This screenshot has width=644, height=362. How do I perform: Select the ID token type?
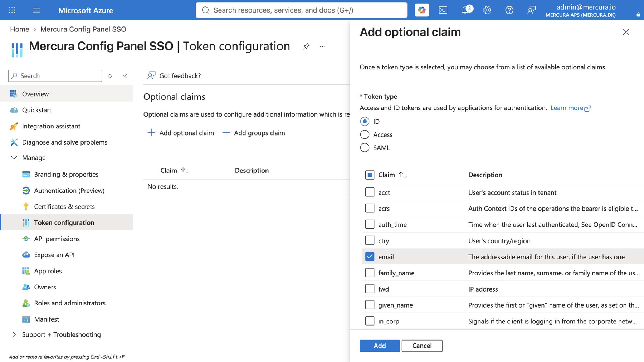click(x=365, y=122)
